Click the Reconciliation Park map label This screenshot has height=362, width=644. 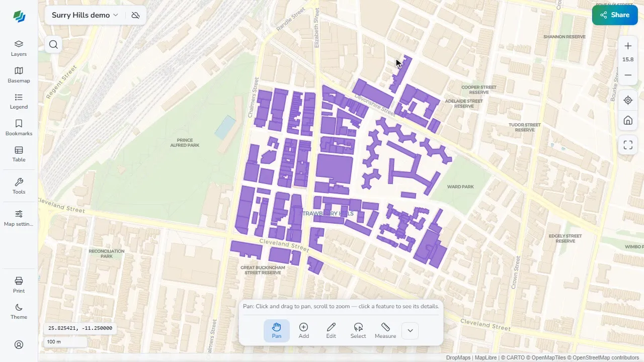tap(107, 253)
